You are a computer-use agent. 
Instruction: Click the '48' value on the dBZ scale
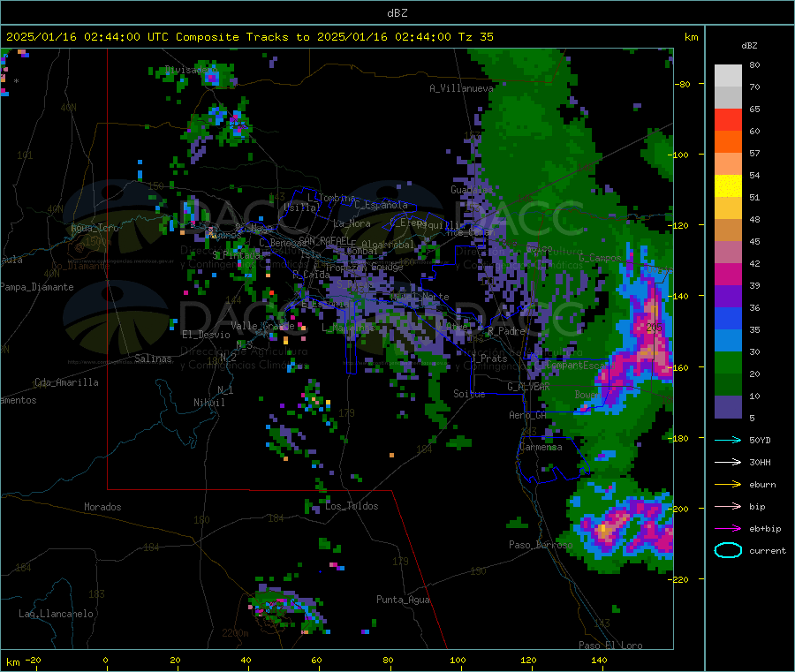pos(754,220)
